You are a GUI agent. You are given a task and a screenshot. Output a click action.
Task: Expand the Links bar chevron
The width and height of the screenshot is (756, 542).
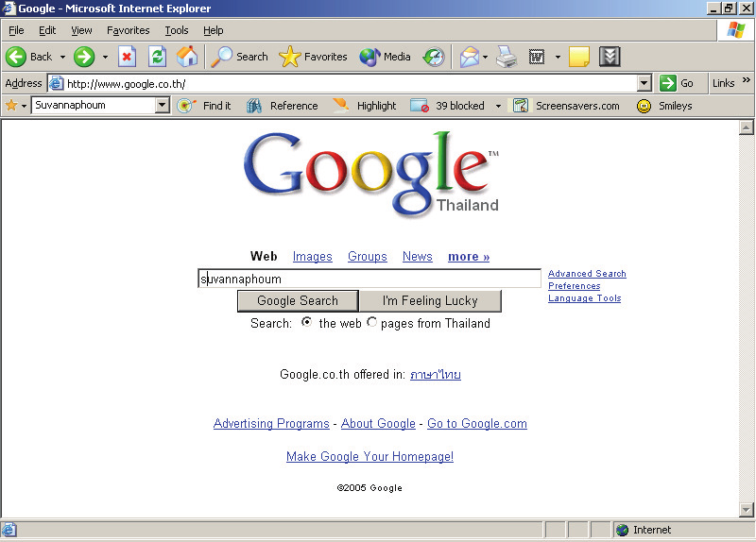coord(746,80)
